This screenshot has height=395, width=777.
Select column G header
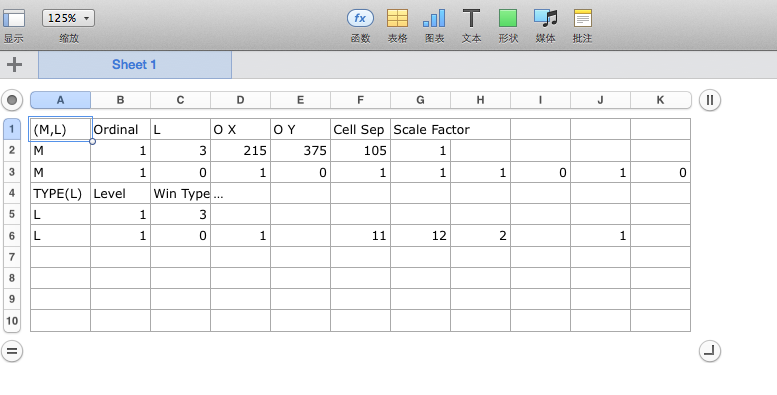pos(420,100)
